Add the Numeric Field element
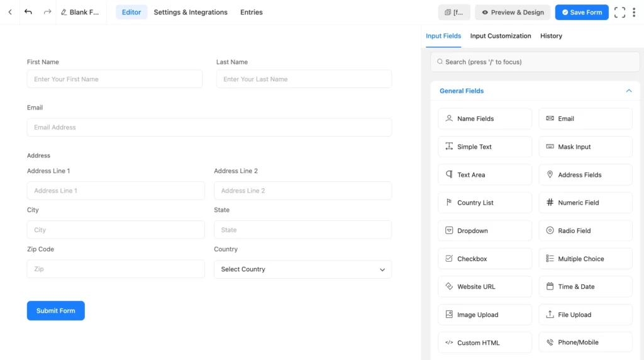The width and height of the screenshot is (644, 360). 586,203
